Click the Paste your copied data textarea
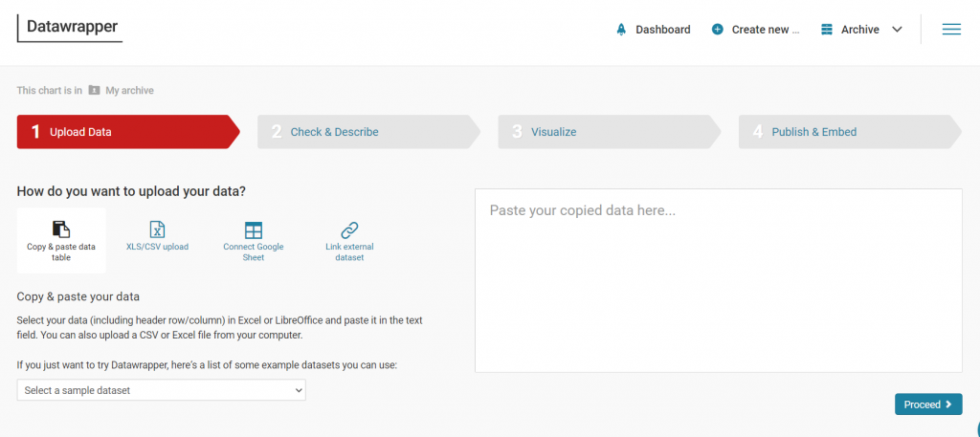 719,280
